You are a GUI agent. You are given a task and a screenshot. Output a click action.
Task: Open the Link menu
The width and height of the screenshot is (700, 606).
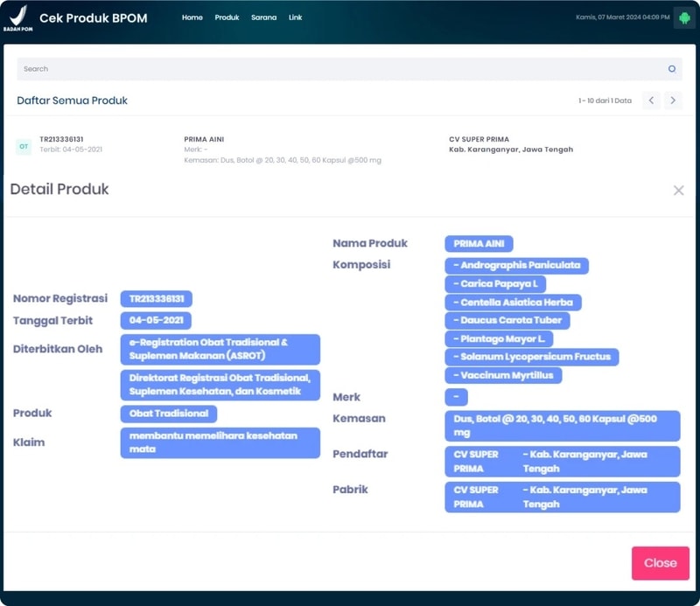295,17
